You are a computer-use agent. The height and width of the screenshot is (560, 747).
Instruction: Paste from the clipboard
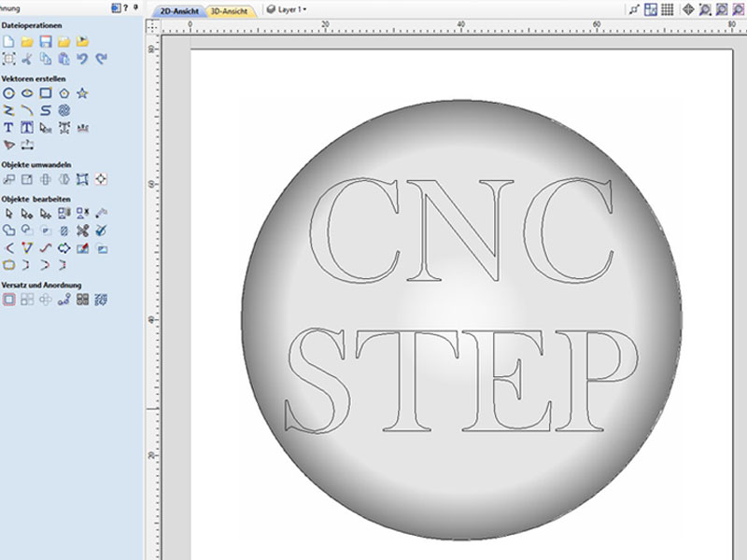[x=63, y=59]
